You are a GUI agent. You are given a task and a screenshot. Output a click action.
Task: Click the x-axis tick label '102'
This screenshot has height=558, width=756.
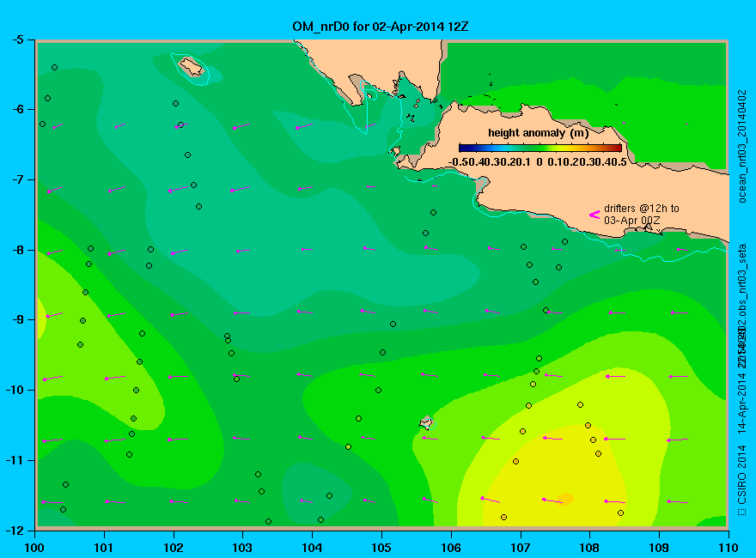click(x=174, y=548)
